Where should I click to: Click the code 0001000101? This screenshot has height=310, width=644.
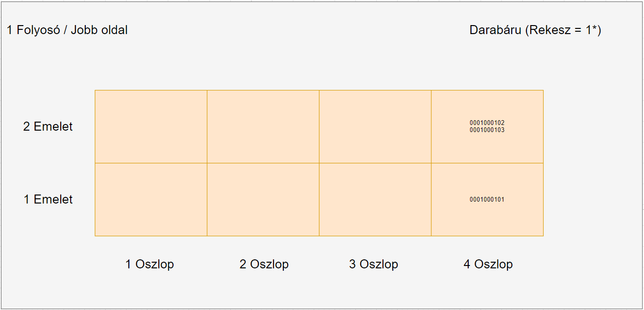(487, 200)
